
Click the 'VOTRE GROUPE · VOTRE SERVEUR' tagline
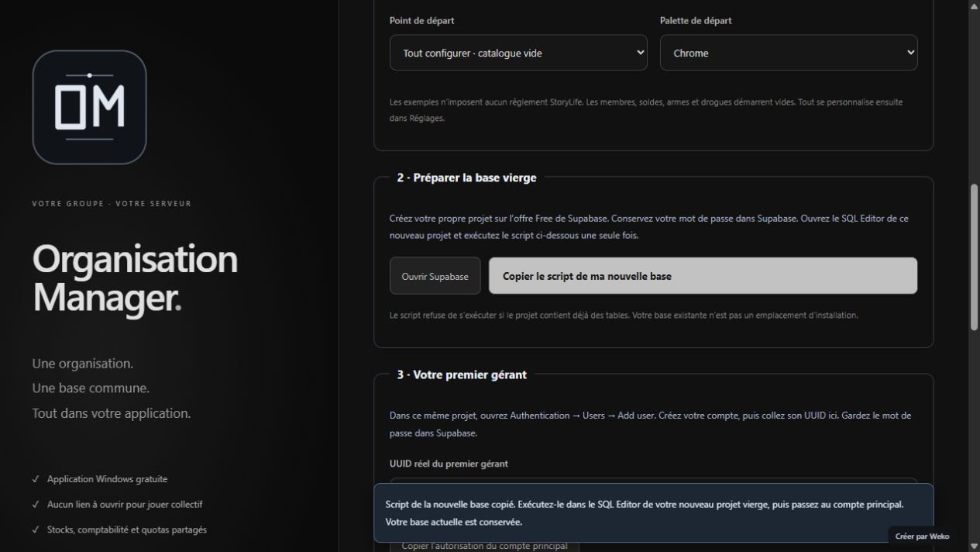112,204
